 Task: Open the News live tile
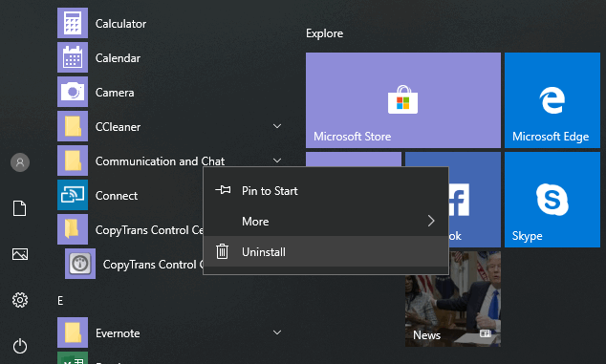452,299
